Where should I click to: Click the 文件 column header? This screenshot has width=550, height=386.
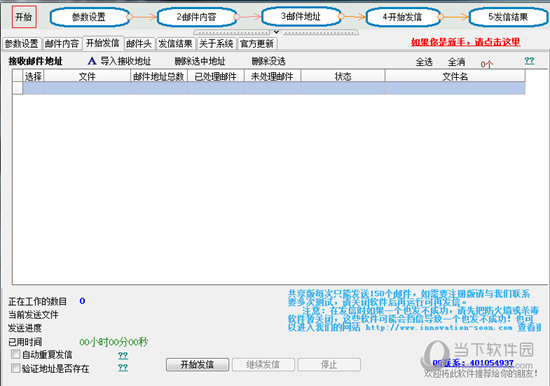point(87,76)
